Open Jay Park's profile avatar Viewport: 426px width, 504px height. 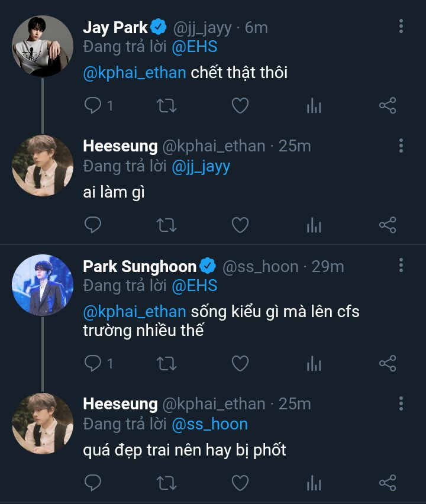[43, 47]
